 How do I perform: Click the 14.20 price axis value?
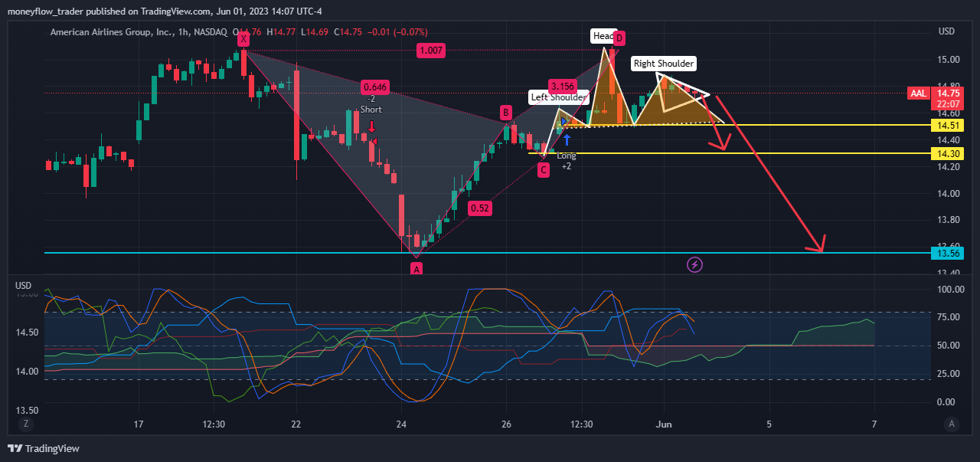[947, 167]
